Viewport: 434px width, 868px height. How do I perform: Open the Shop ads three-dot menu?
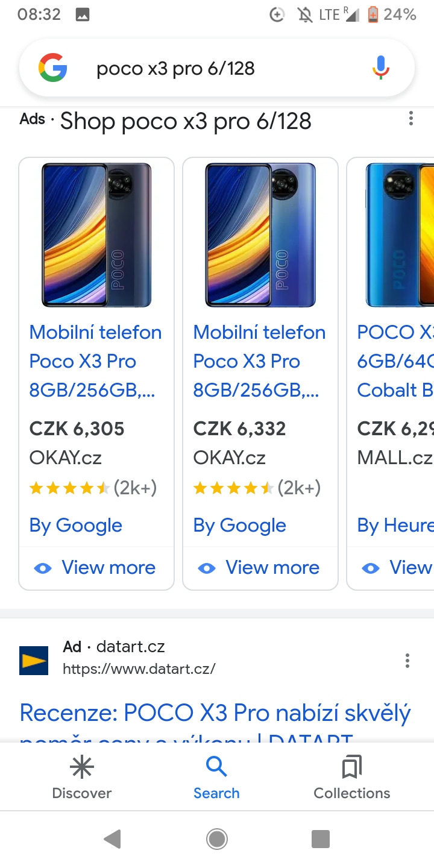click(410, 119)
